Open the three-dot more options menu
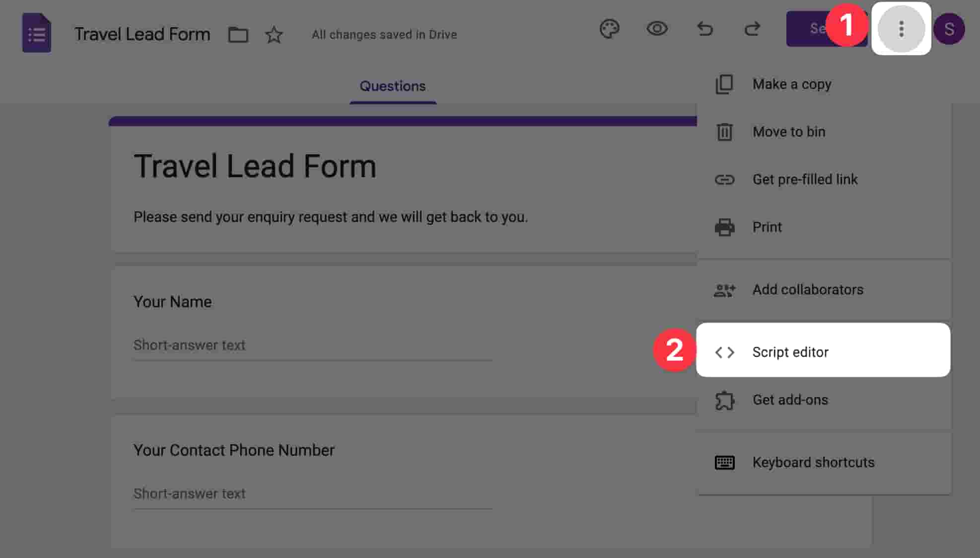The width and height of the screenshot is (980, 558). pos(901,29)
